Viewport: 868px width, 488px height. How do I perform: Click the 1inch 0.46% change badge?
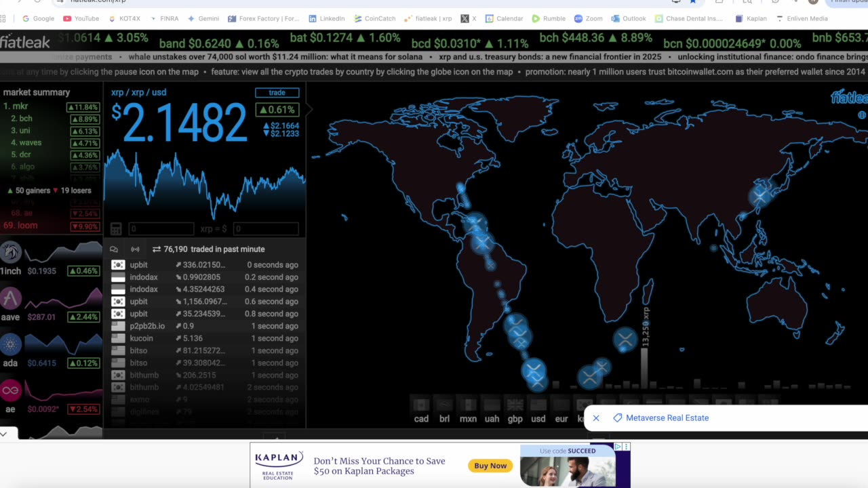click(83, 271)
